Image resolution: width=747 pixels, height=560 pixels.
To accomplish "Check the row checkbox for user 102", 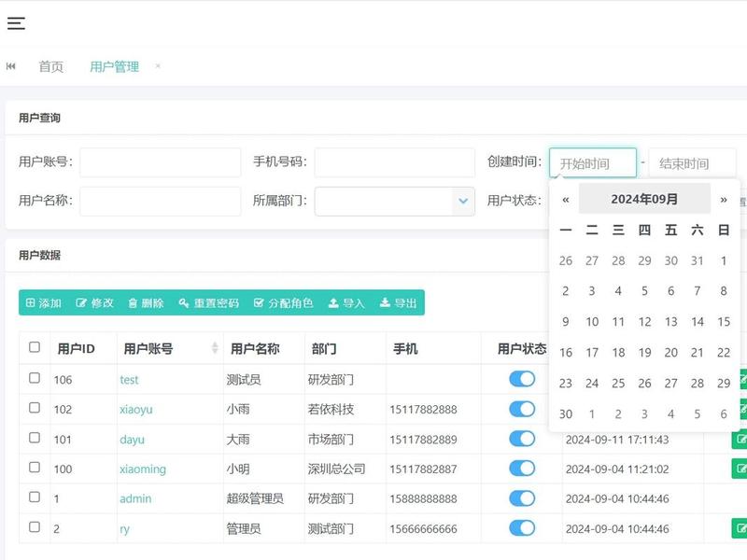I will (x=35, y=408).
